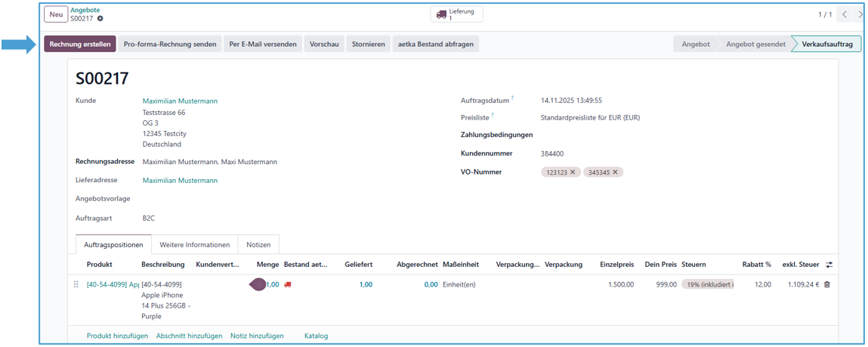
Task: Open the Notizen tab
Action: tap(258, 245)
